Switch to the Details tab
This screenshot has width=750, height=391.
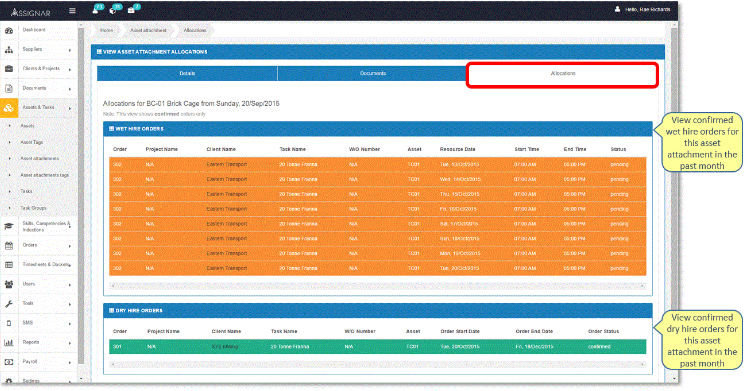tap(187, 73)
